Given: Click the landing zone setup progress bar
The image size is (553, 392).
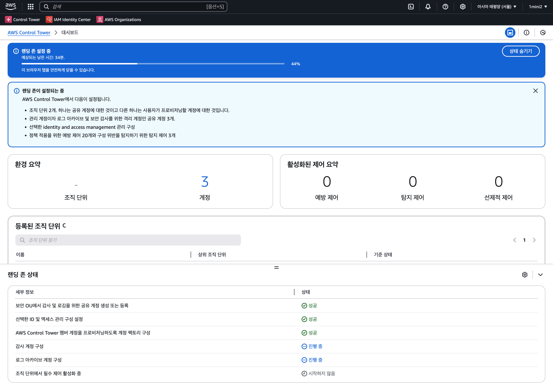Looking at the screenshot, I should click(x=153, y=64).
